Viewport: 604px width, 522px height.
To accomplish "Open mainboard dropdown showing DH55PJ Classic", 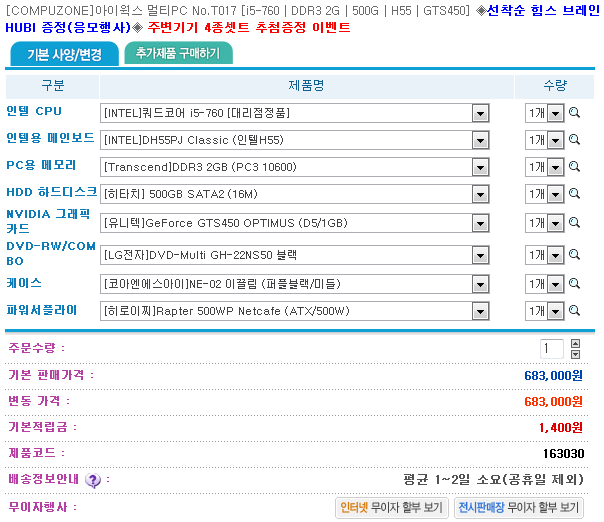I will [x=295, y=140].
